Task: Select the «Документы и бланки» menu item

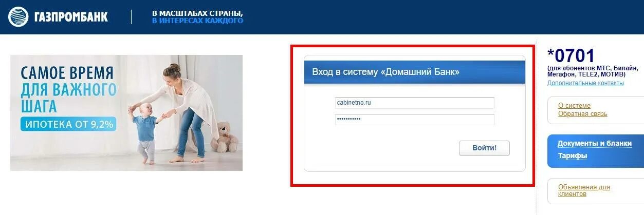Action: click(594, 143)
